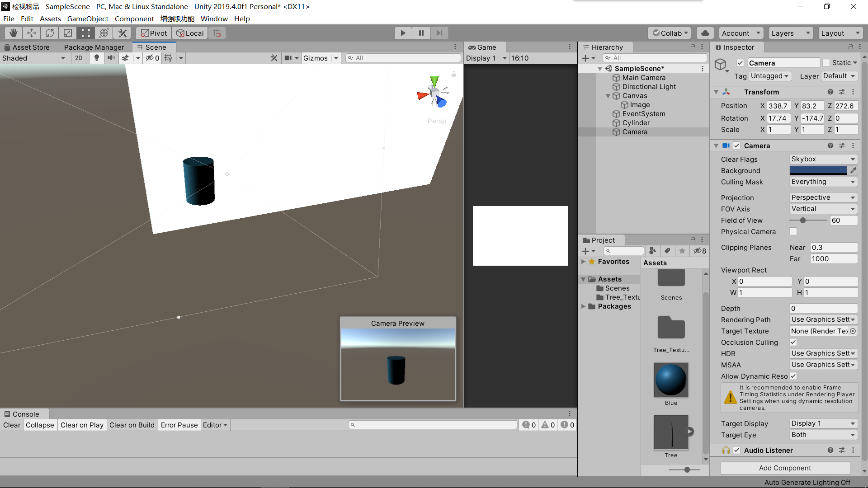Screen dimensions: 868x488
Task: Open the Clear Flags Skybox dropdown
Action: 823,159
